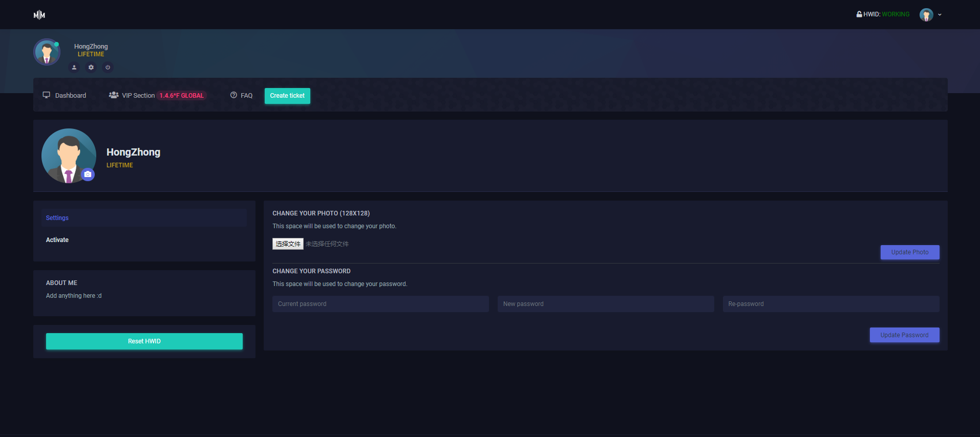
Task: Open the profile icon under HongZhong header
Action: tap(74, 67)
